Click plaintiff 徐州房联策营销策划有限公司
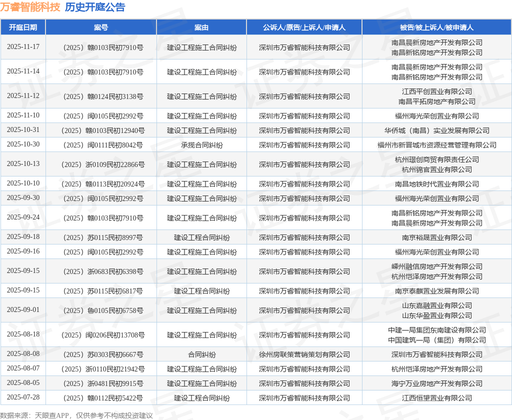This screenshot has height=420, width=512. 304,354
